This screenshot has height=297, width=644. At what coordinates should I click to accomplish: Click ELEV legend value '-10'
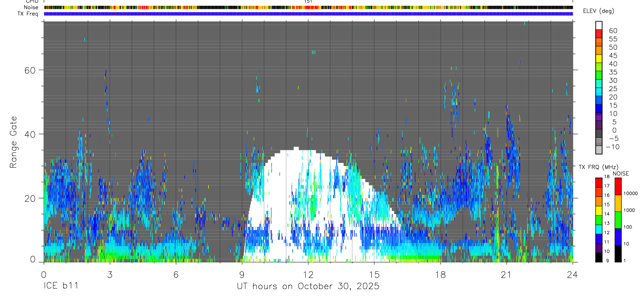[613, 147]
